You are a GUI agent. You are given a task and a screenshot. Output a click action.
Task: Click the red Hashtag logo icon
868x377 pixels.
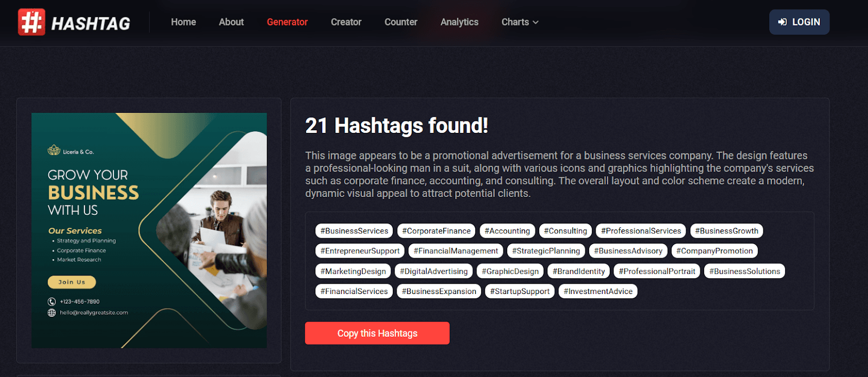click(31, 22)
